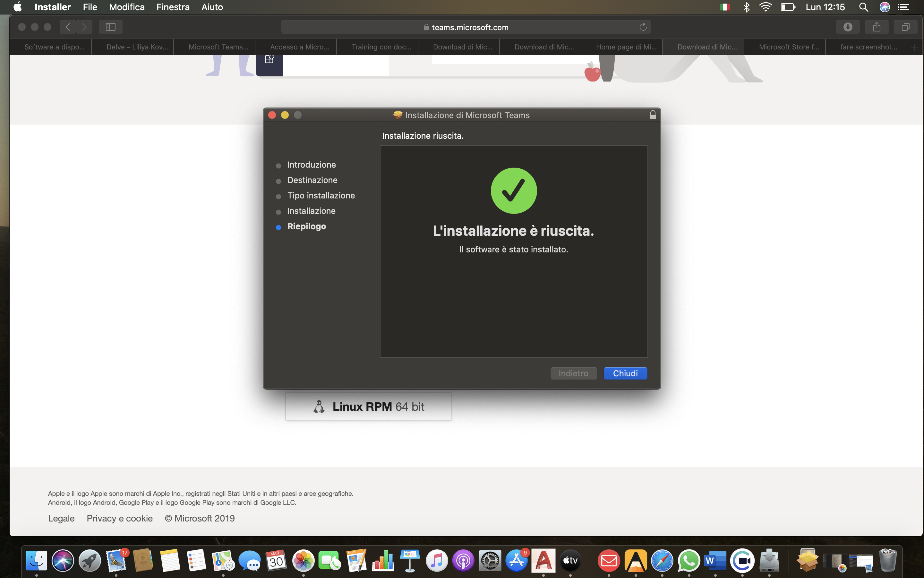Switch to the 'Software a dispo...' Safari tab
Screen dimensions: 924x578
tap(51, 47)
